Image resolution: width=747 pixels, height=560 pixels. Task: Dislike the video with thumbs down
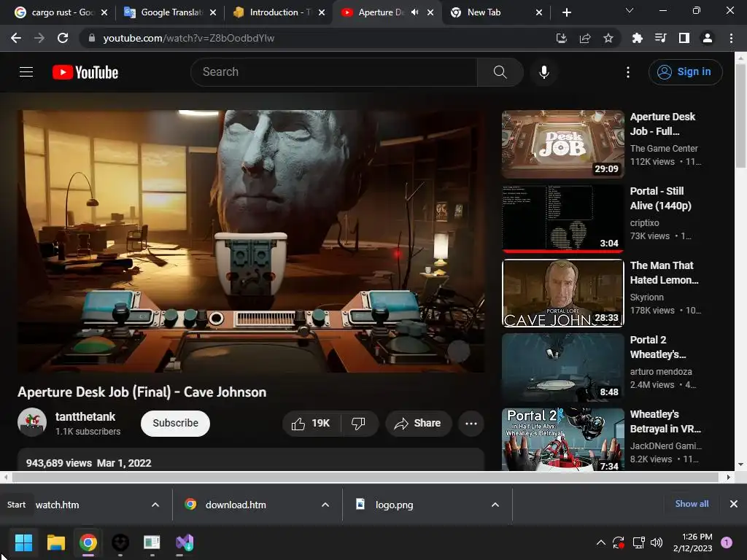pyautogui.click(x=359, y=424)
